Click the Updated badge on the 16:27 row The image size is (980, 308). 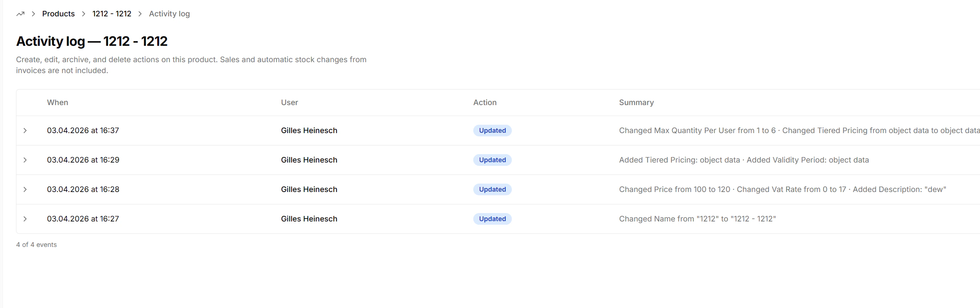[x=492, y=219]
